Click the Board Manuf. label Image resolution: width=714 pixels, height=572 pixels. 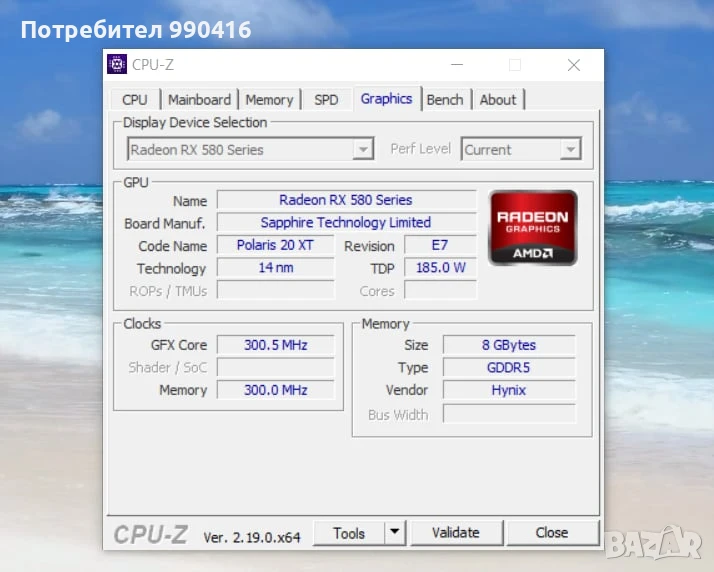pyautogui.click(x=164, y=224)
